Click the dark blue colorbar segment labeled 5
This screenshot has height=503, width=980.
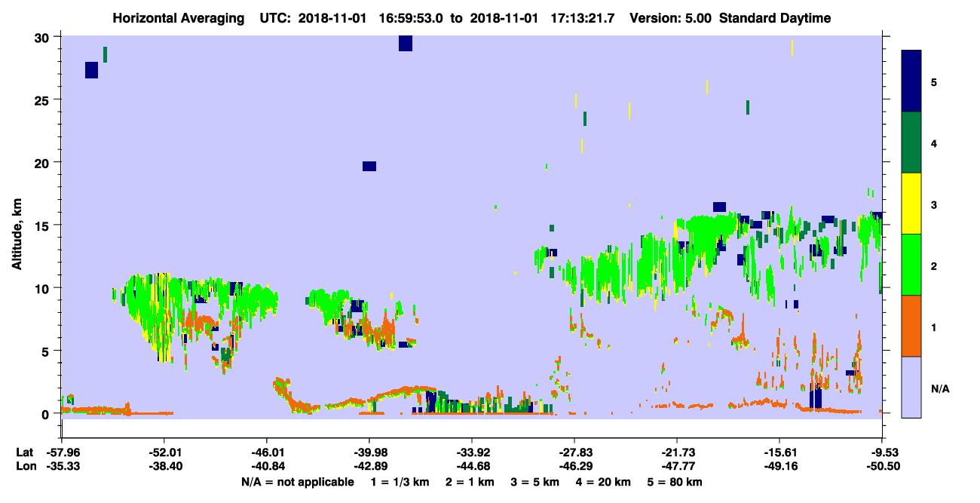[911, 81]
